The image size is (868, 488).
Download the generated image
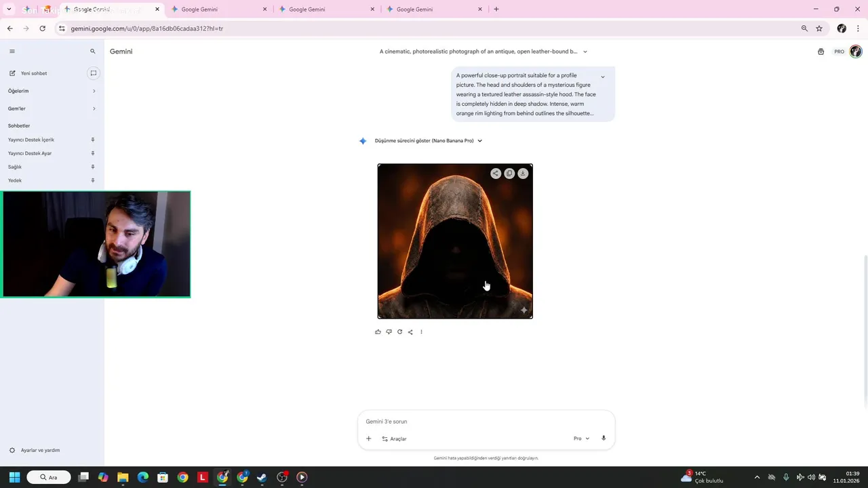523,174
